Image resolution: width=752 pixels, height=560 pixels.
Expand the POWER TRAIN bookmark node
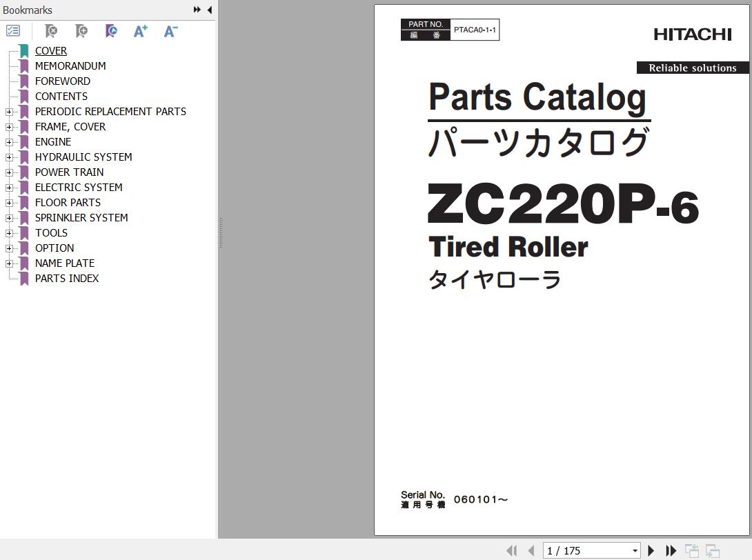[9, 172]
